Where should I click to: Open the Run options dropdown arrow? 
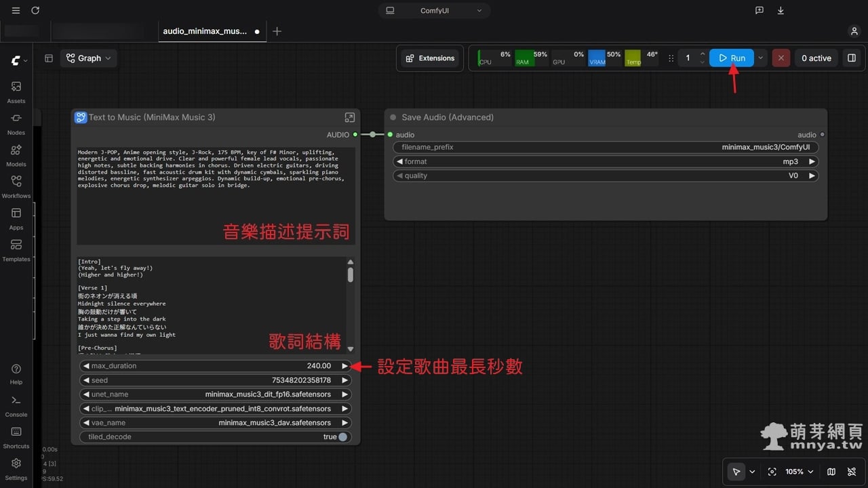760,58
